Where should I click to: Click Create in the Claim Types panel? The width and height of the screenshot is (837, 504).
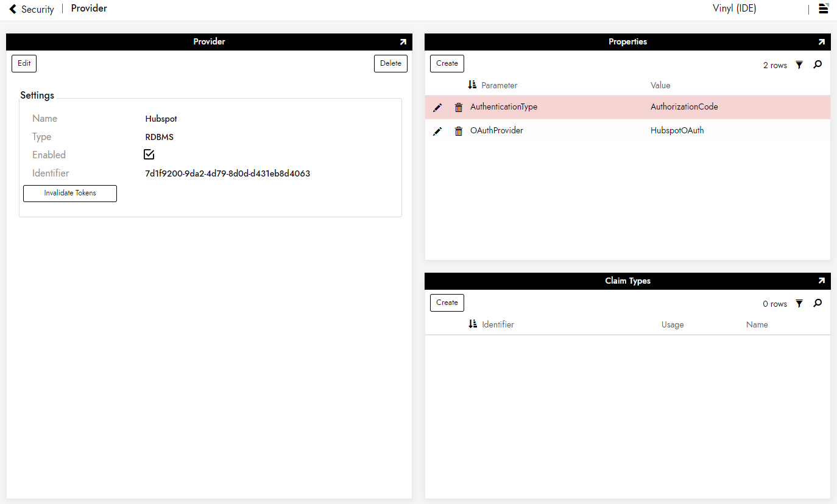tap(447, 303)
